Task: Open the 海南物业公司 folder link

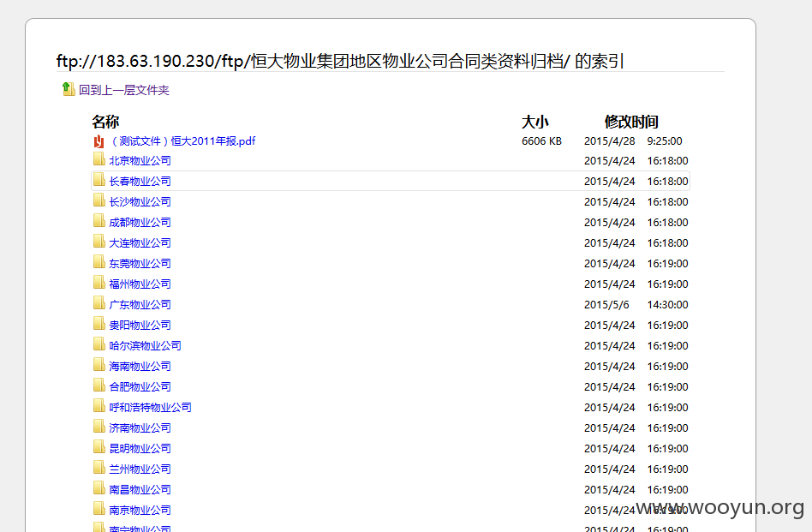Action: (x=140, y=367)
